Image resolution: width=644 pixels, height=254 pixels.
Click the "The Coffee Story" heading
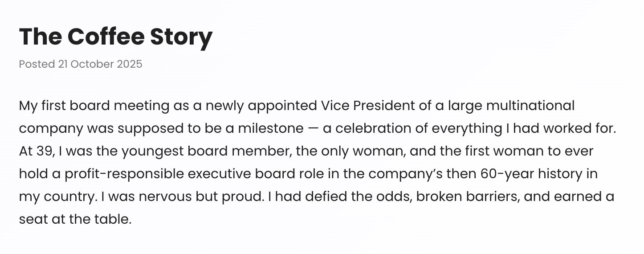(116, 37)
